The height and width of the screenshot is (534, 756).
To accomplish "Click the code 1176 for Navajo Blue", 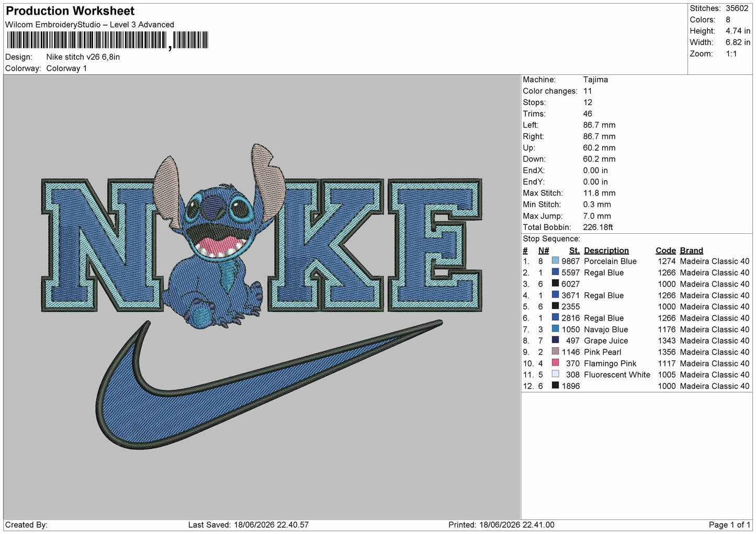I will (x=667, y=330).
